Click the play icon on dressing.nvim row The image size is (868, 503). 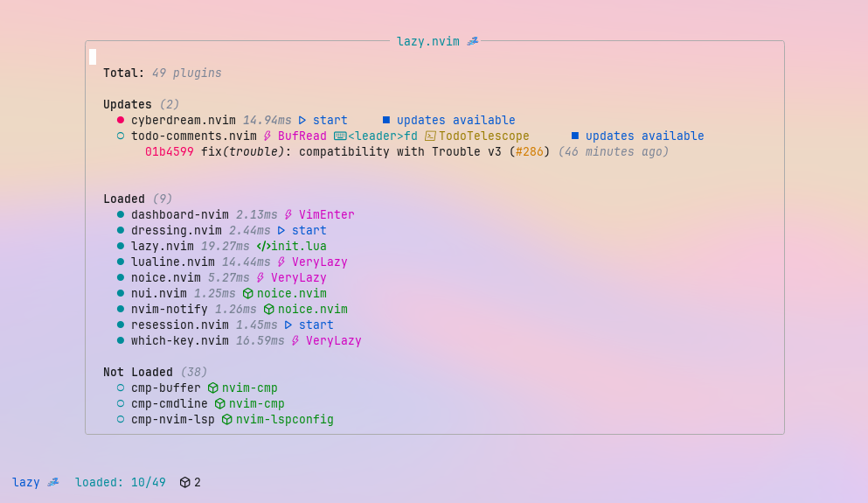tap(281, 230)
